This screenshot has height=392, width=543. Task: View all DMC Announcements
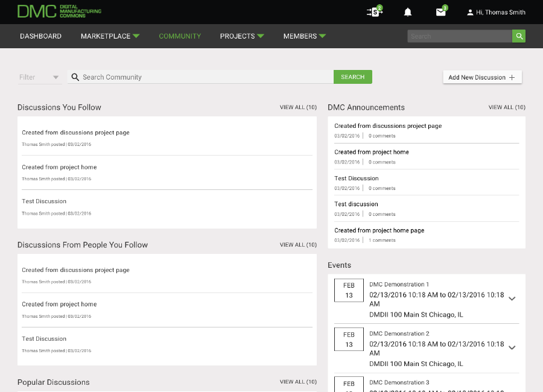507,107
